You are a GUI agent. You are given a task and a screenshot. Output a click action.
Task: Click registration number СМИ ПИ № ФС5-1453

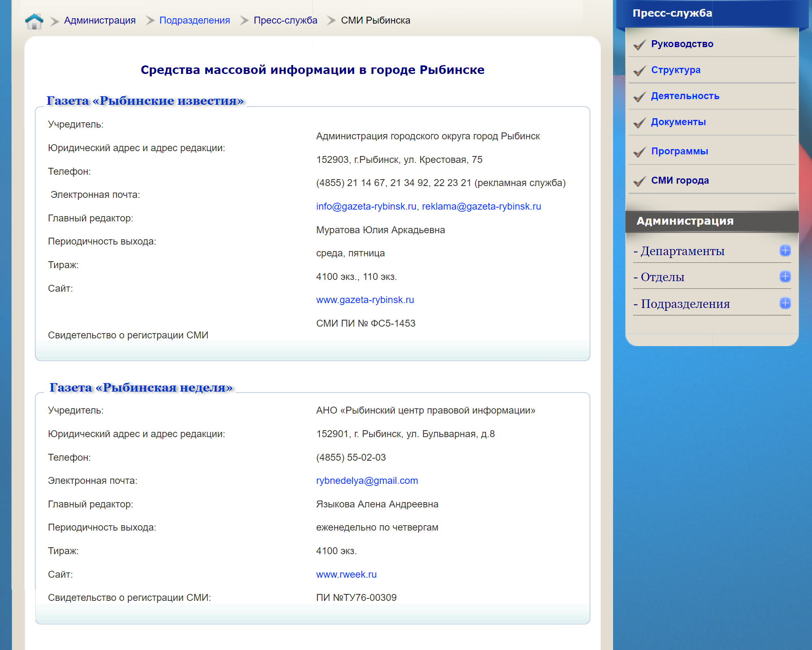pyautogui.click(x=366, y=323)
